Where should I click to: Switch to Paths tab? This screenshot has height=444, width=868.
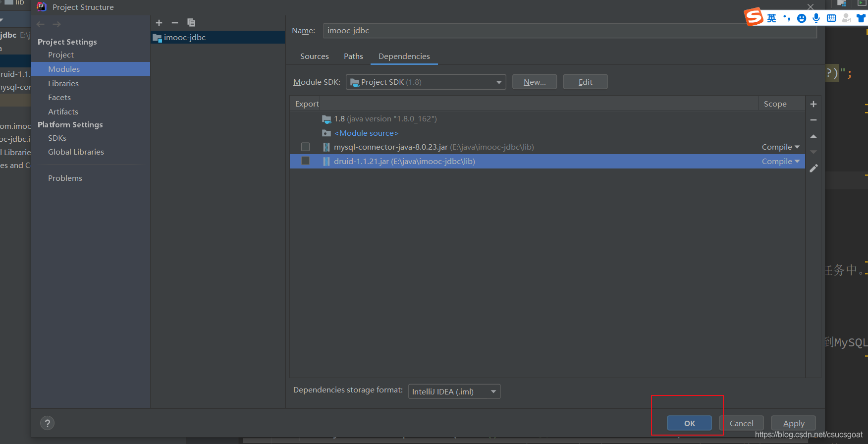tap(354, 56)
